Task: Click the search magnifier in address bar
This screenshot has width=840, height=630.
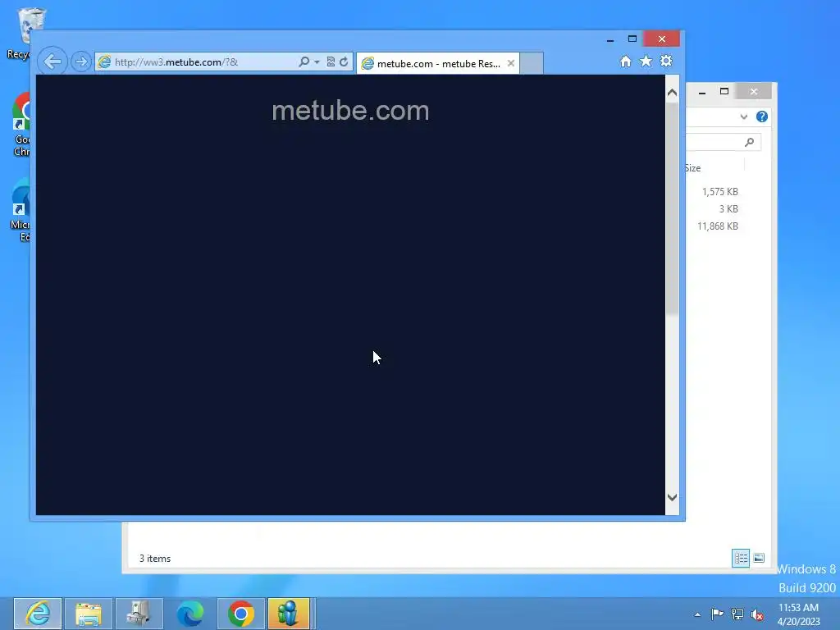Action: (304, 62)
